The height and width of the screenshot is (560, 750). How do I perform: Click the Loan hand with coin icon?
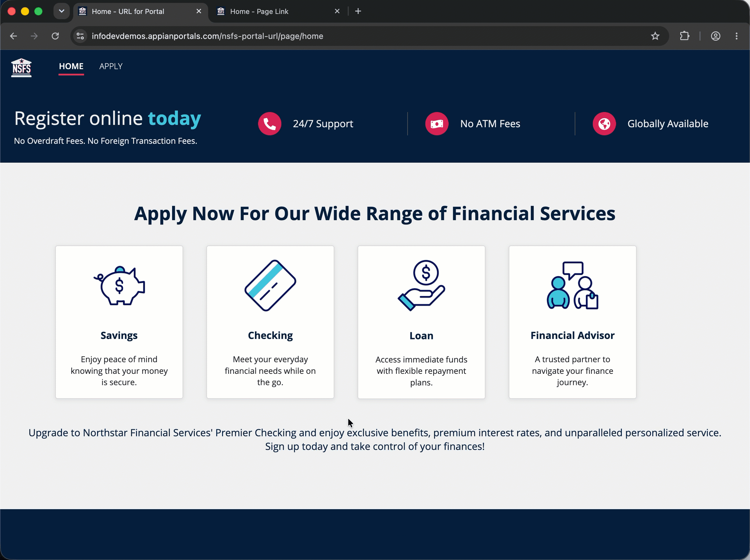pyautogui.click(x=422, y=286)
